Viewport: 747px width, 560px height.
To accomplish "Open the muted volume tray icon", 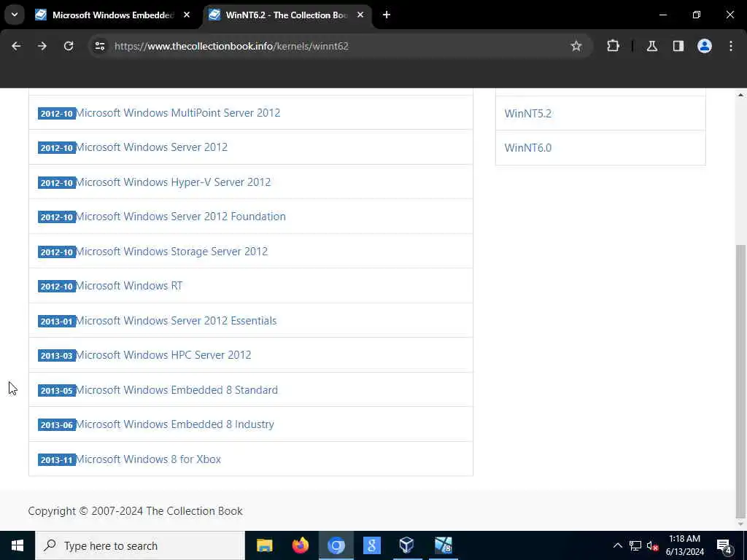I will coord(652,545).
